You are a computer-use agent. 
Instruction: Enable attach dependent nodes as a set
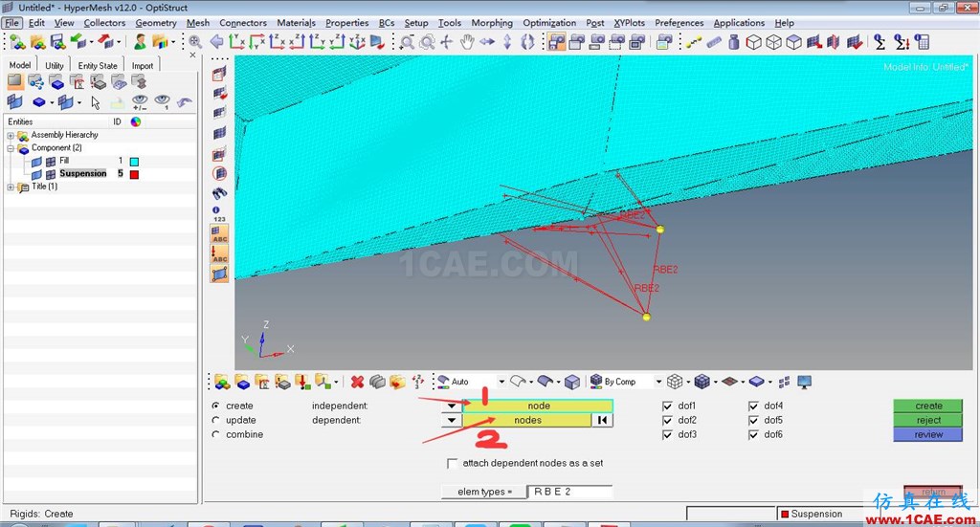pyautogui.click(x=452, y=463)
